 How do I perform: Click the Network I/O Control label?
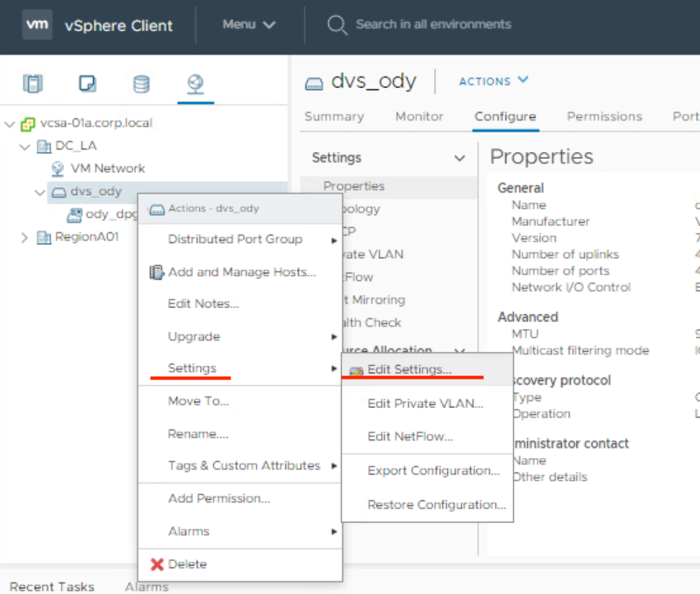point(571,287)
